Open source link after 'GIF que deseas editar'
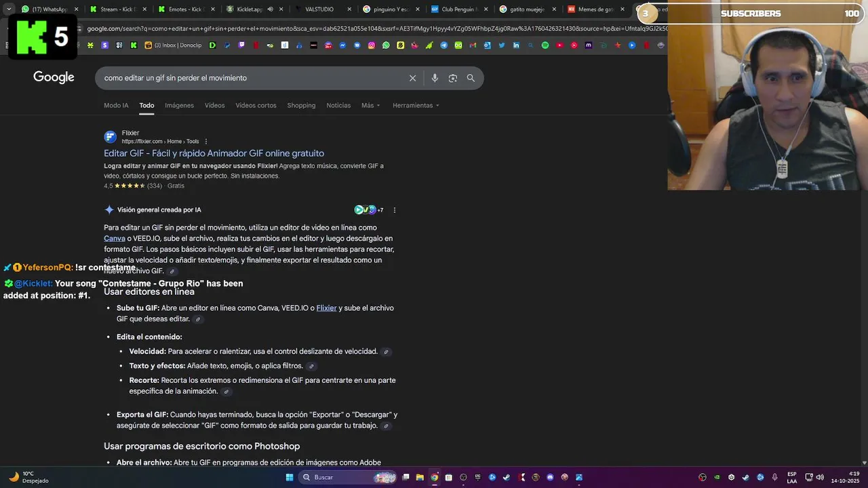The image size is (868, 488). pos(198,319)
